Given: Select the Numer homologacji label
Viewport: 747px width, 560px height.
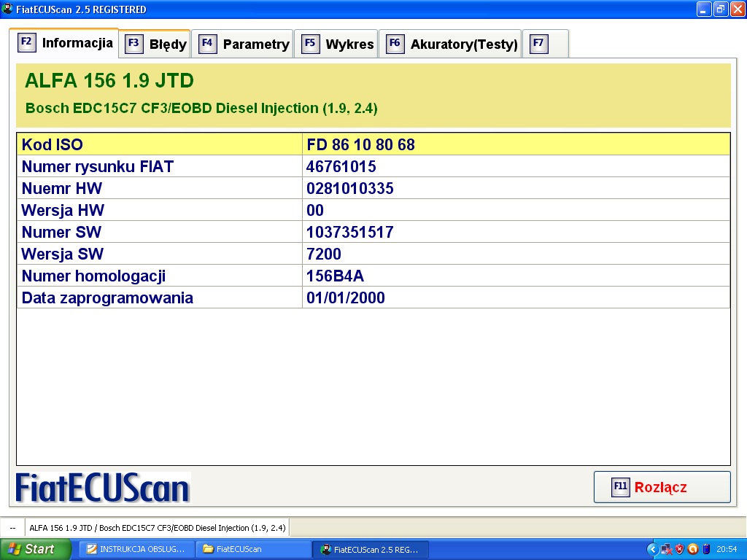Looking at the screenshot, I should point(94,276).
